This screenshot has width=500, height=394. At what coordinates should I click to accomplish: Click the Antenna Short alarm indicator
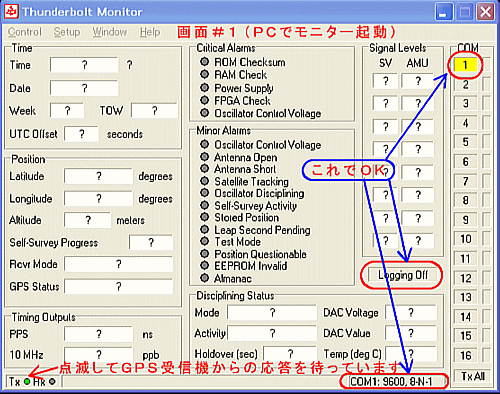tap(204, 169)
